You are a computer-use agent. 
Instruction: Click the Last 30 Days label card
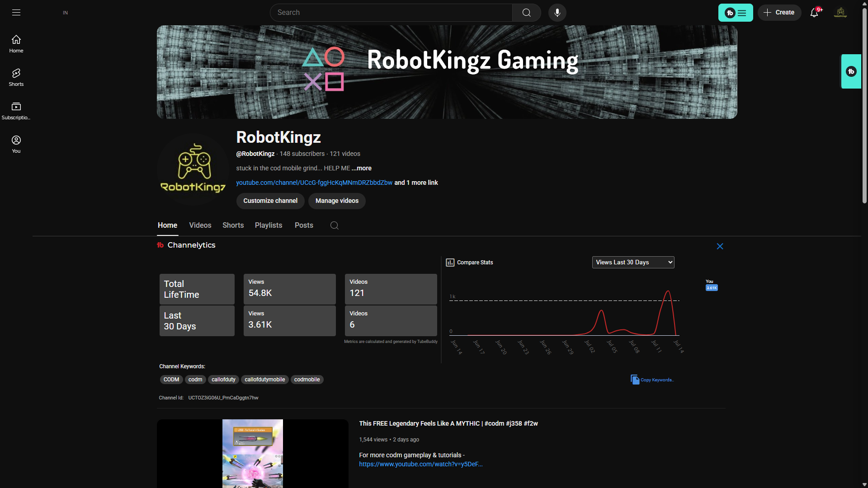(197, 320)
